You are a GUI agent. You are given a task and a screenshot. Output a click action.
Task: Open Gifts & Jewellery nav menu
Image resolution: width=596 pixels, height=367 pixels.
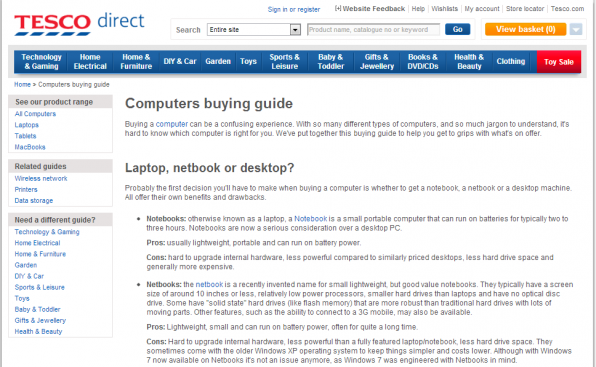pos(377,62)
